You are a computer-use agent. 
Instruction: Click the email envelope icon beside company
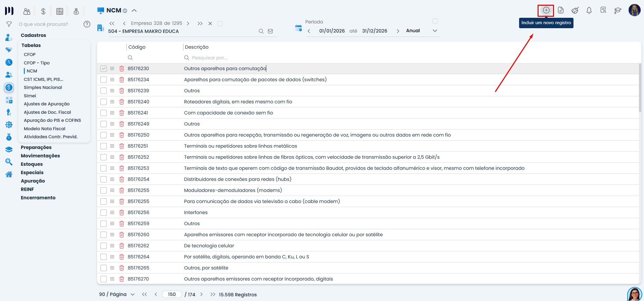tap(270, 31)
